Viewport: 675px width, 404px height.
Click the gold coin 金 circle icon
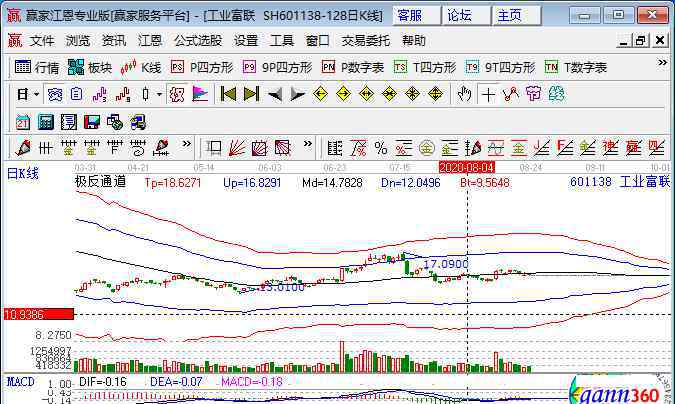[427, 148]
